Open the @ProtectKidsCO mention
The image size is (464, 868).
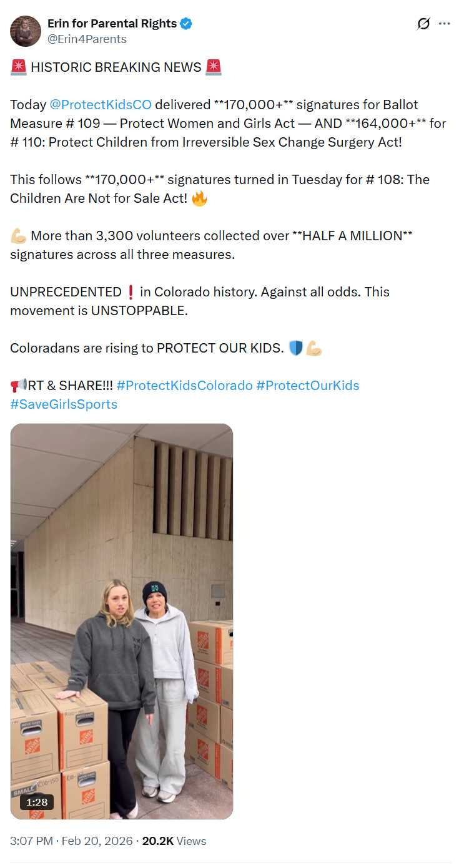tap(101, 104)
